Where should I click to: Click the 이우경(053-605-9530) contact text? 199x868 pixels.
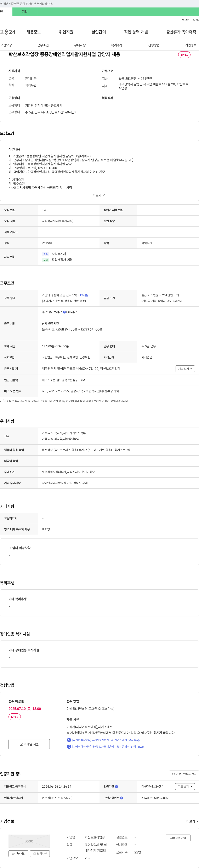pos(57,798)
